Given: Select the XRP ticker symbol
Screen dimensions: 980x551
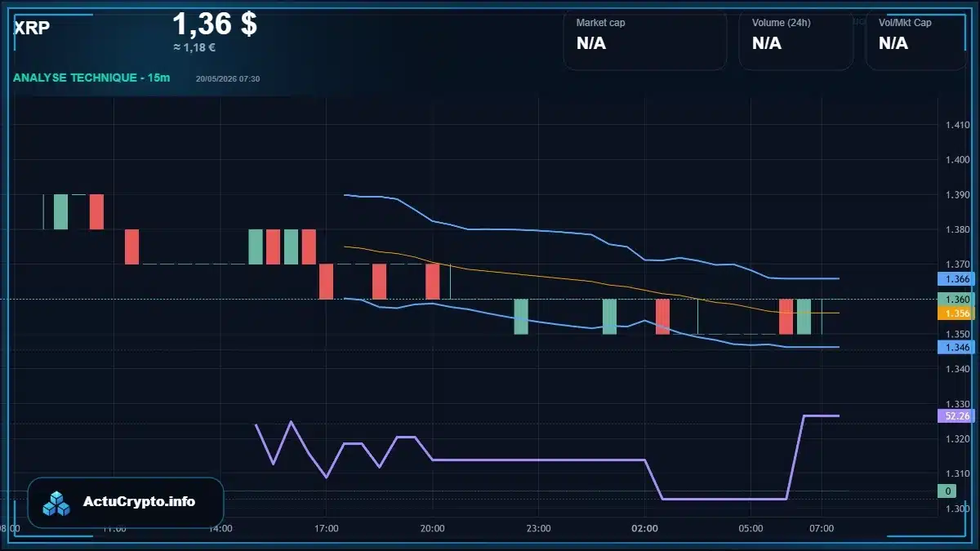Looking at the screenshot, I should tap(32, 29).
